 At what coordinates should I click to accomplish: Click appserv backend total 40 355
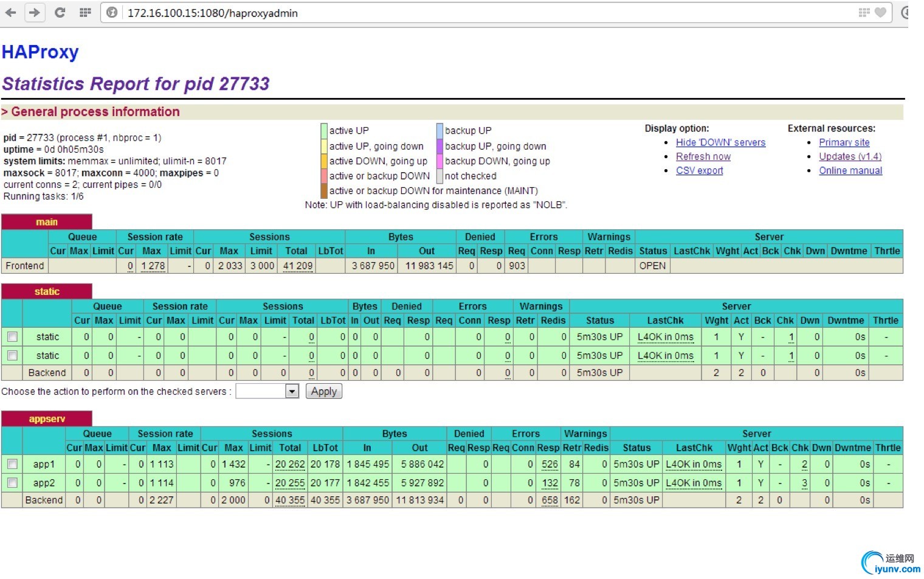pyautogui.click(x=290, y=500)
